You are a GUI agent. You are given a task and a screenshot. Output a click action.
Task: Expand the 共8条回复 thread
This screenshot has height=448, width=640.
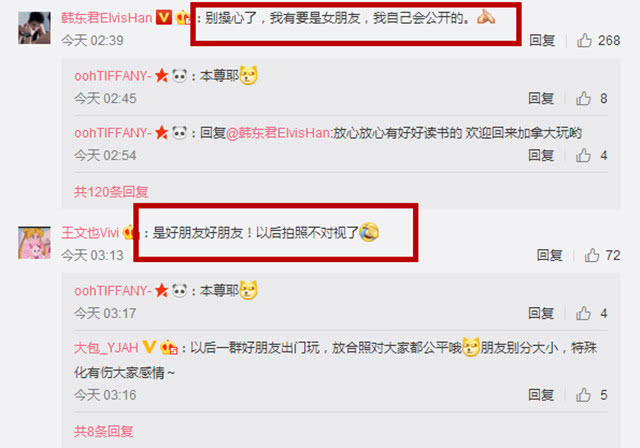(104, 431)
